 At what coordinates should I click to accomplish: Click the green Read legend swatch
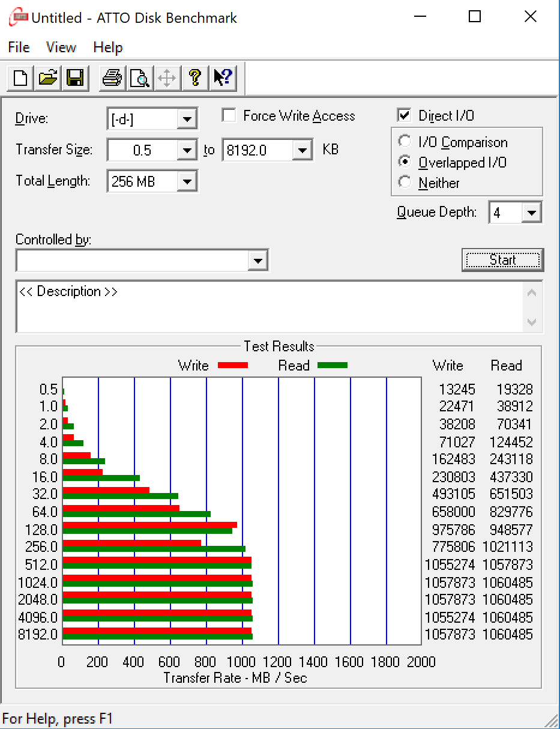point(333,365)
